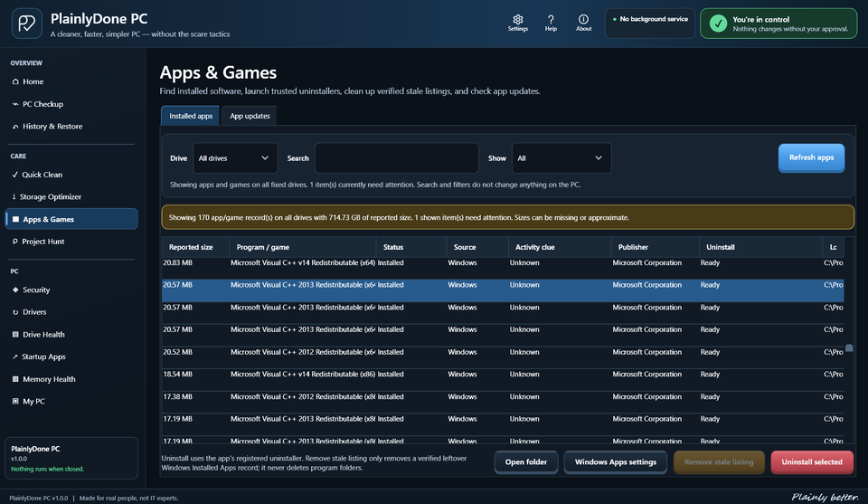The height and width of the screenshot is (504, 868).
Task: Select the highlighted 20.57 MB Visual C++ 2013 row
Action: pyautogui.click(x=503, y=290)
